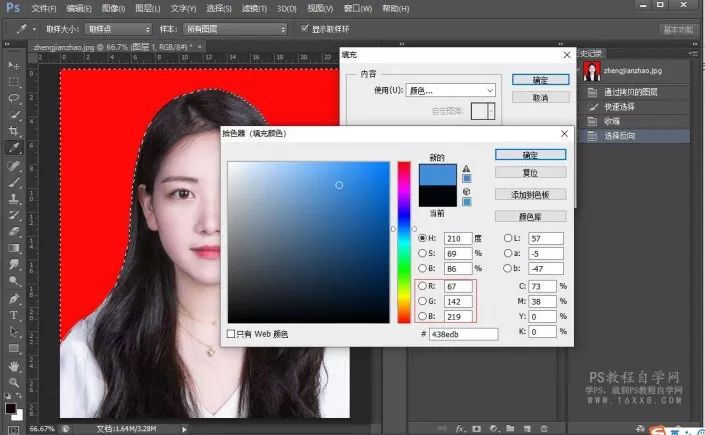The image size is (705, 435).
Task: Click the new group folder icon
Action: point(510,429)
